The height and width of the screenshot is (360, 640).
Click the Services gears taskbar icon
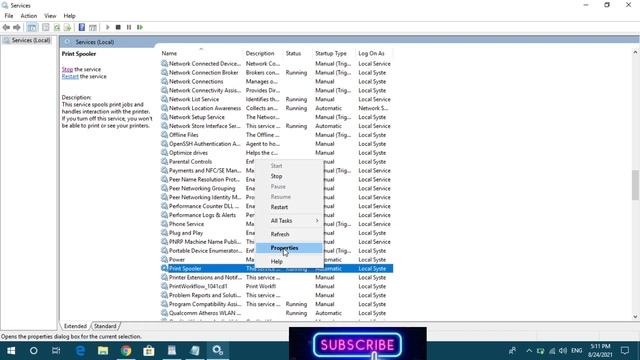[218, 351]
